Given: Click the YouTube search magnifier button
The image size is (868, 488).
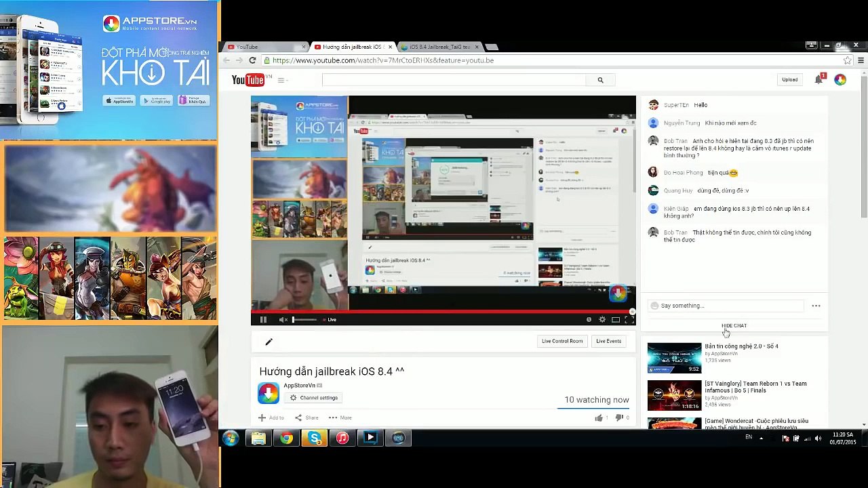Looking at the screenshot, I should point(600,80).
